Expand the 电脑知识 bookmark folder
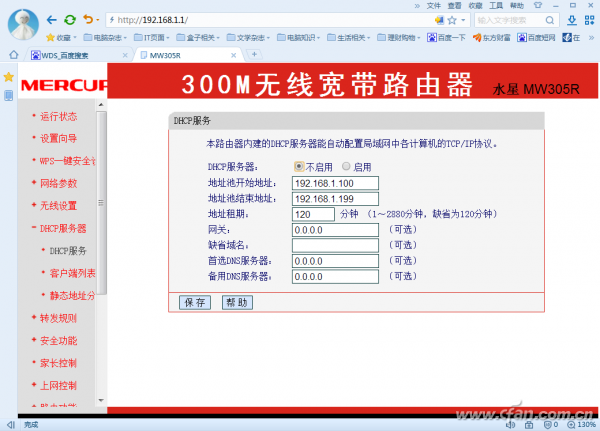 (298, 38)
